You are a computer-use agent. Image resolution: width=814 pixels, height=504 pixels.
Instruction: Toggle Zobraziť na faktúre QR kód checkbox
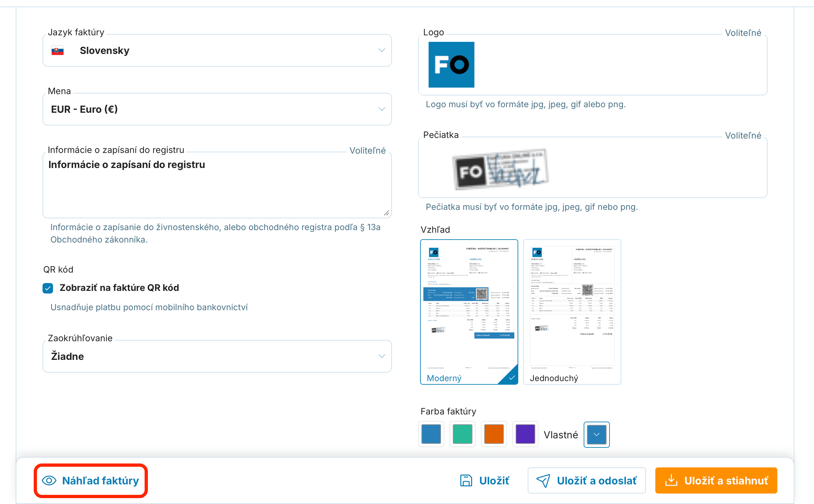pos(48,288)
